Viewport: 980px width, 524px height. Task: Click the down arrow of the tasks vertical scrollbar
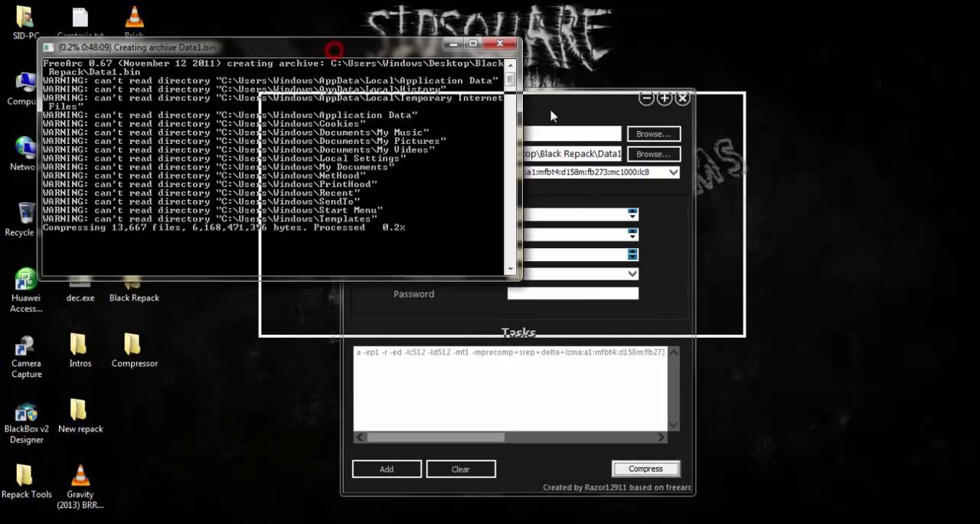(674, 425)
